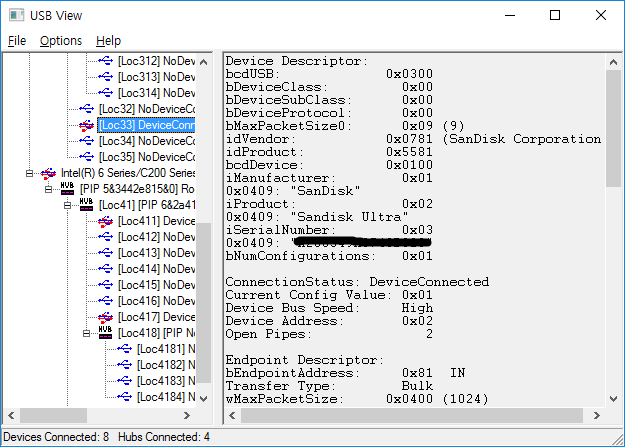Click the wMaxPacketSize 0x0400 (1024) line
This screenshot has height=447, width=625.
(x=357, y=399)
